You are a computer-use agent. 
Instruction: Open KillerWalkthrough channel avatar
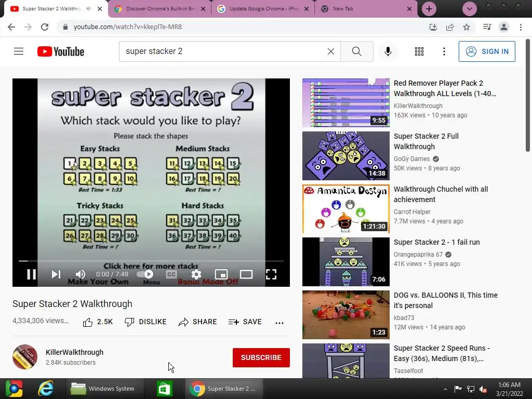(x=25, y=357)
